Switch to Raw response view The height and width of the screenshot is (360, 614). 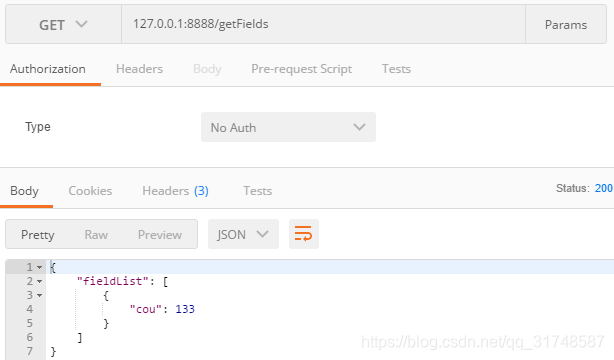click(96, 235)
